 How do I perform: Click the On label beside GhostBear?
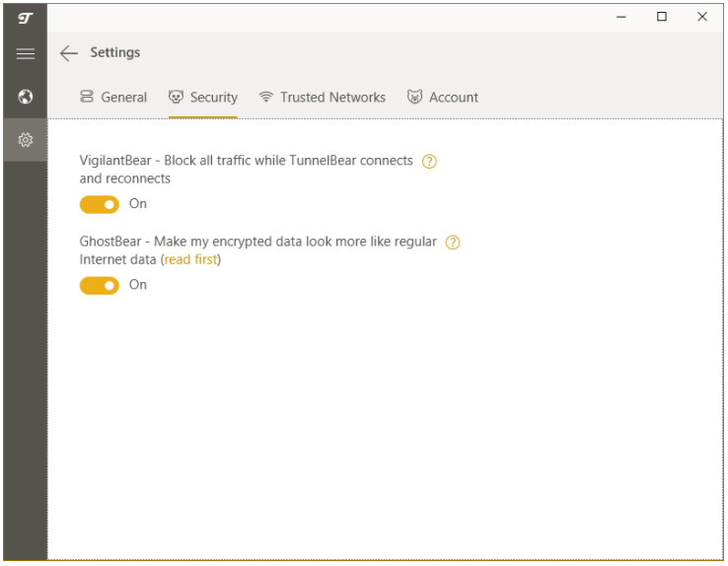pyautogui.click(x=138, y=284)
